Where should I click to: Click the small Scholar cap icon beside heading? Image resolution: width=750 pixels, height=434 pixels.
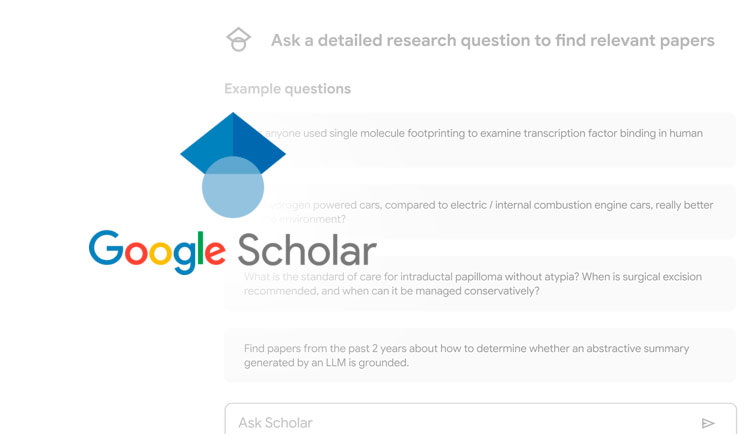(x=238, y=41)
